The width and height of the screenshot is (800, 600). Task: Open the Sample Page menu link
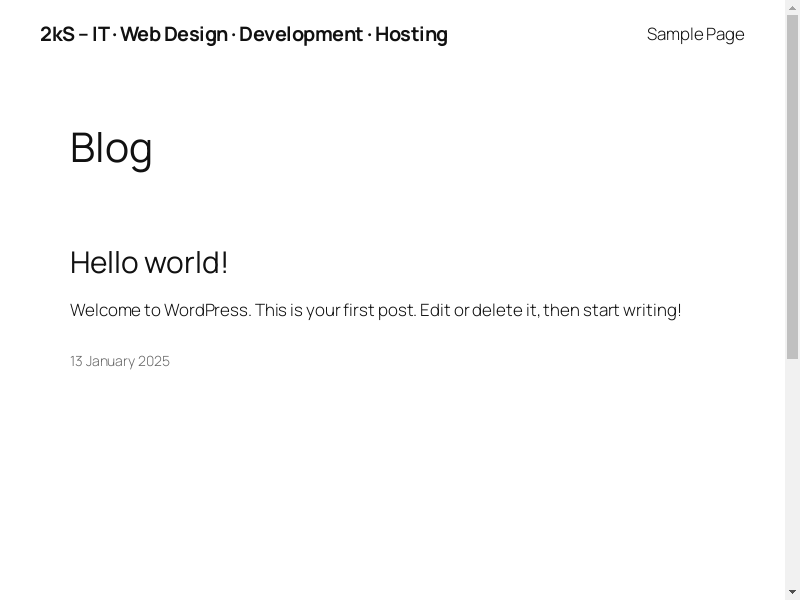695,34
